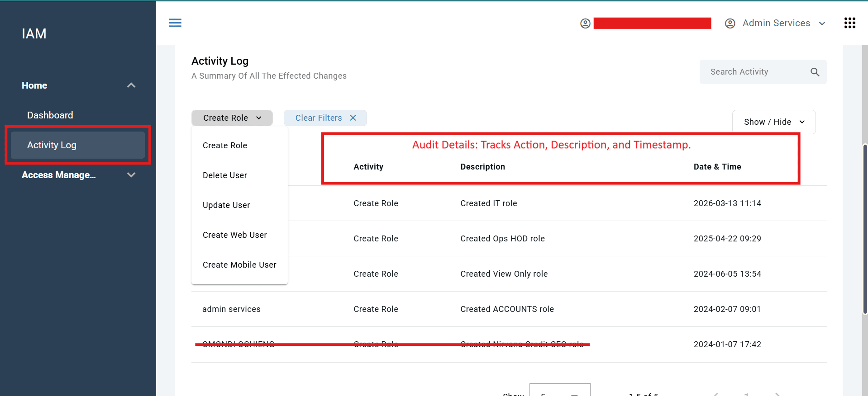
Task: Click timestamp 2024-02-07 09:01
Action: coord(727,309)
